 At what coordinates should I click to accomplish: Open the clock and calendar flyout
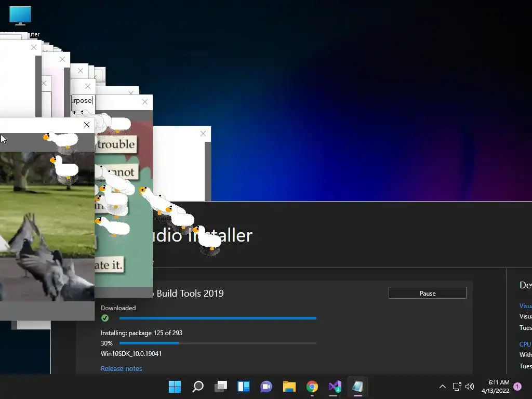tap(495, 387)
